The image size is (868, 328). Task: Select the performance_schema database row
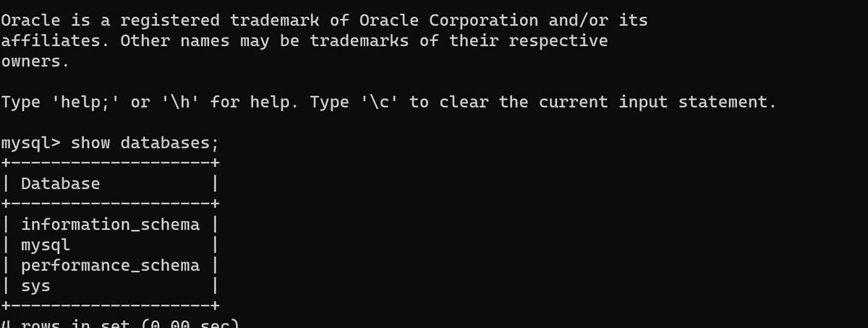click(x=110, y=265)
